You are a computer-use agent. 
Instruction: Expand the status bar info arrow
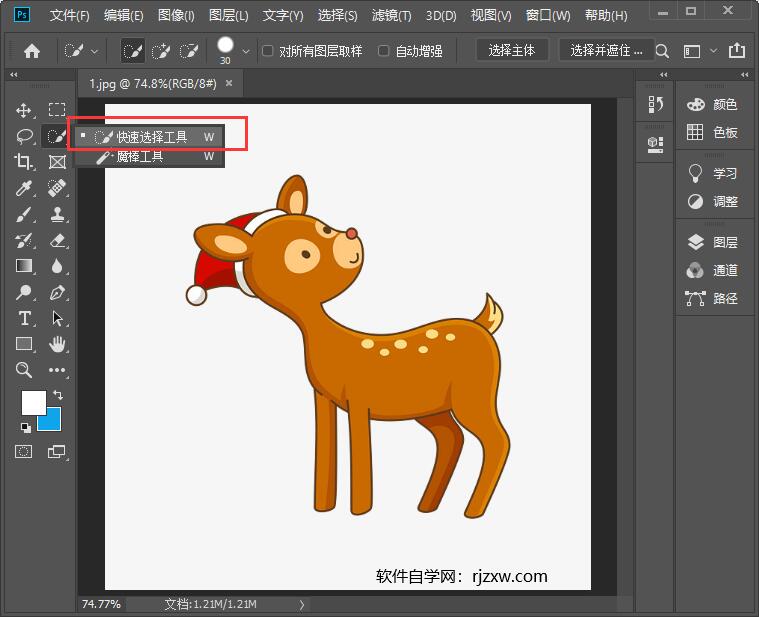pyautogui.click(x=302, y=604)
